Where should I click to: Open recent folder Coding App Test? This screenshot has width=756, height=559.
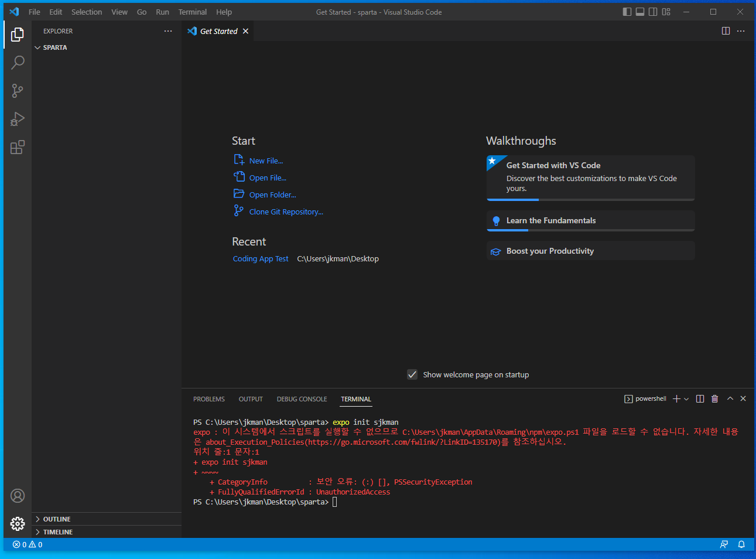coord(261,259)
